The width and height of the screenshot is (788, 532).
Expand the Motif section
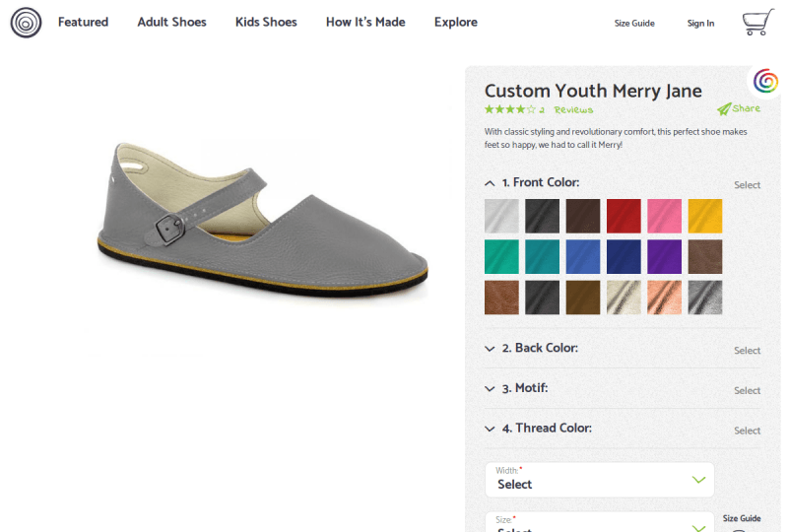(623, 389)
